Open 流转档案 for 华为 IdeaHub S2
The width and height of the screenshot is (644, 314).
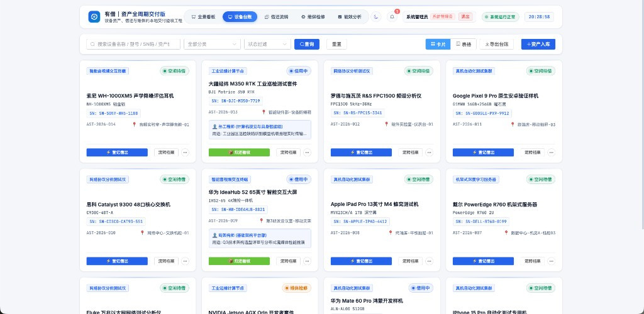coord(288,261)
